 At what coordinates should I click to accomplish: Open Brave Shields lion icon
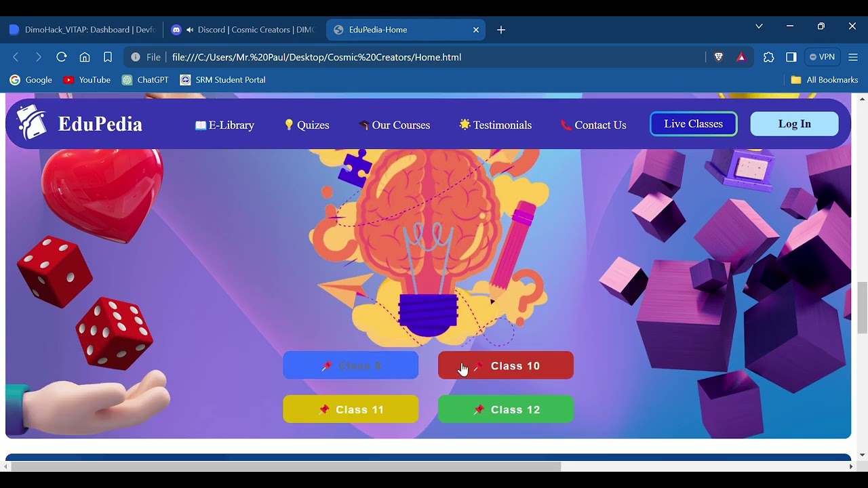coord(719,57)
